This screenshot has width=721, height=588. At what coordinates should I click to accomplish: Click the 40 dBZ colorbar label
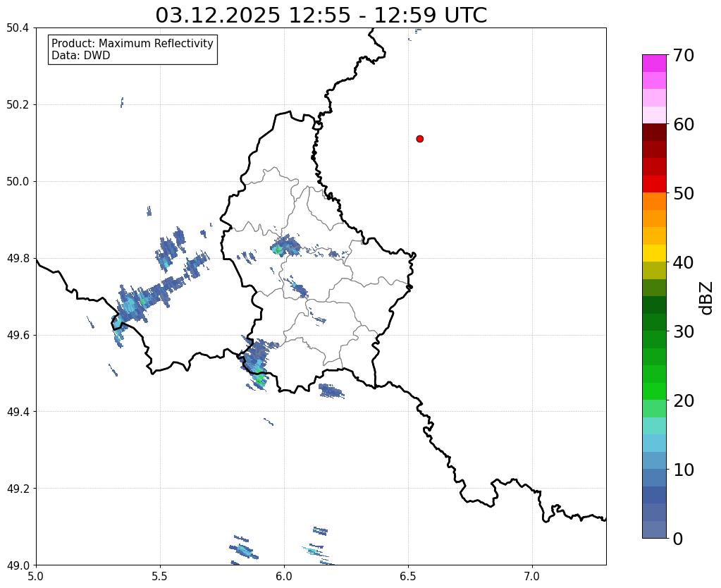(684, 262)
